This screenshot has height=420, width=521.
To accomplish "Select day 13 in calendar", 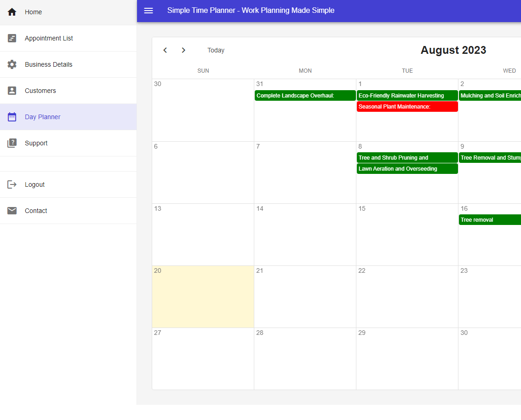I will 203,235.
